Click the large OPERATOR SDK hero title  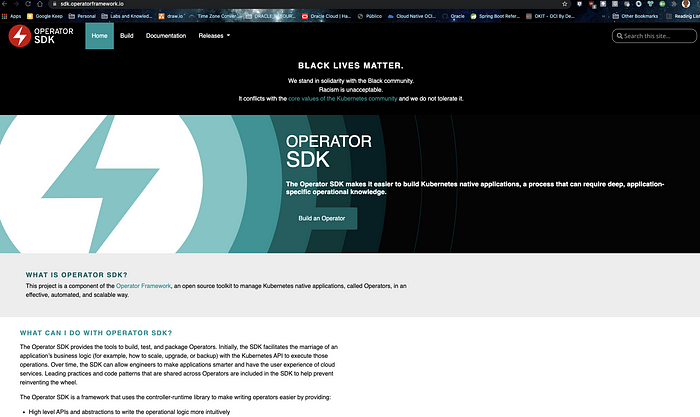tap(329, 151)
